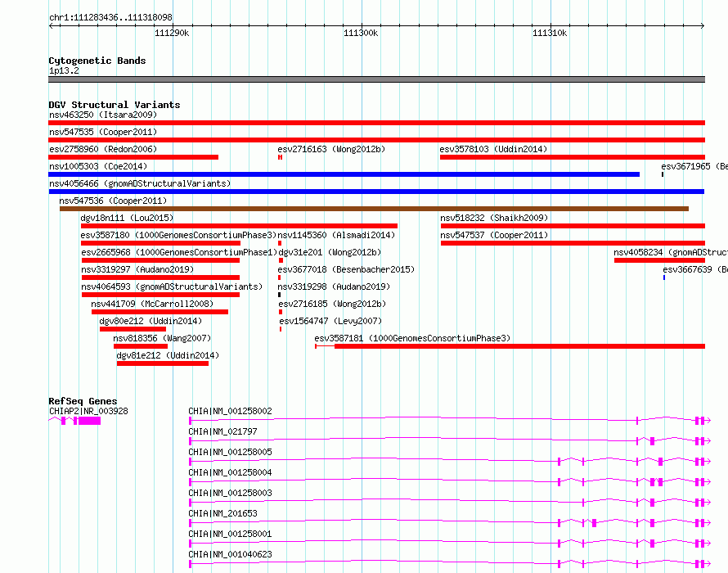Click the DGV Structural Variants track title

coord(115,105)
